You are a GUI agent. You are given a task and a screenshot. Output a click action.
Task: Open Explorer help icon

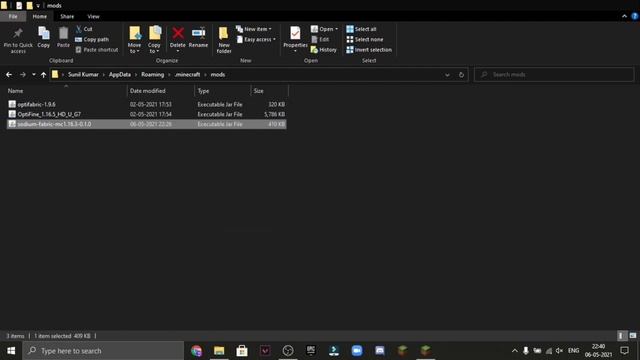click(635, 16)
